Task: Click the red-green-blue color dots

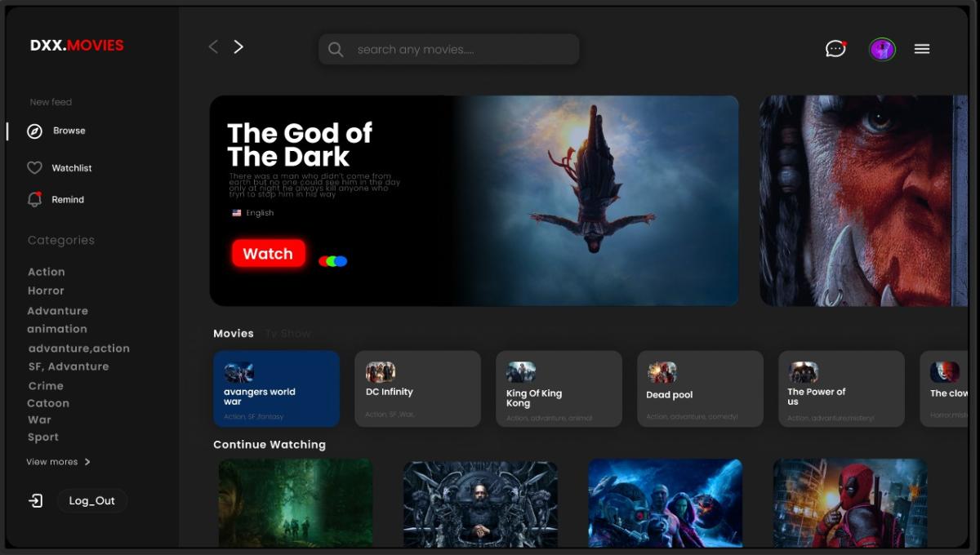Action: [x=333, y=261]
